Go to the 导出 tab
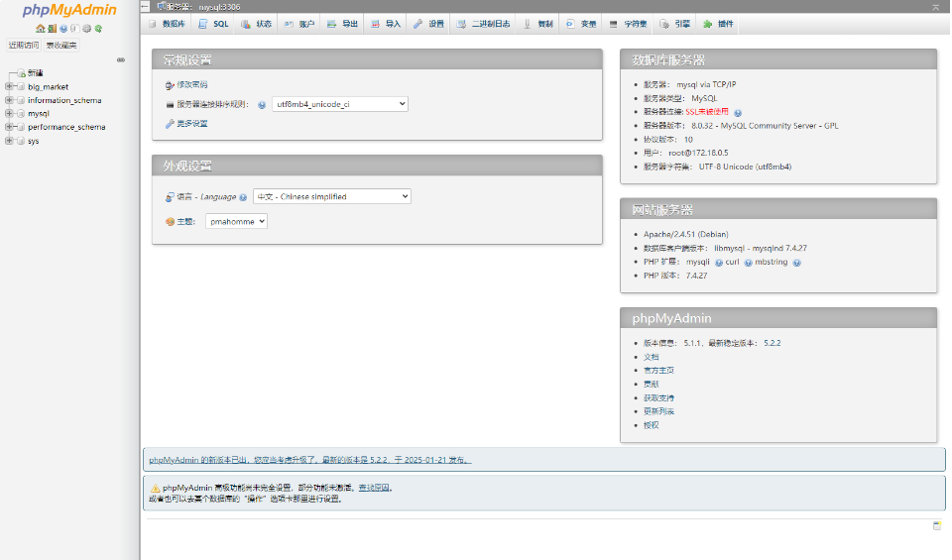952x560 pixels. [342, 24]
